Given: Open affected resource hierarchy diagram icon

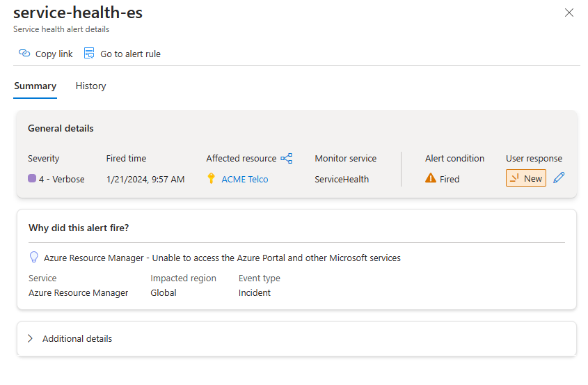Looking at the screenshot, I should 286,159.
